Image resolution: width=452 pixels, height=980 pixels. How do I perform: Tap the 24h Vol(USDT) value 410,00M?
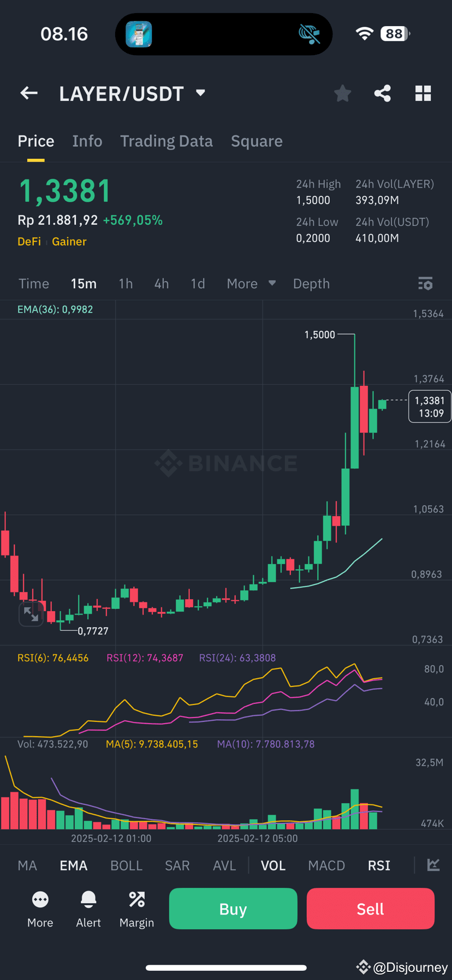pyautogui.click(x=377, y=238)
